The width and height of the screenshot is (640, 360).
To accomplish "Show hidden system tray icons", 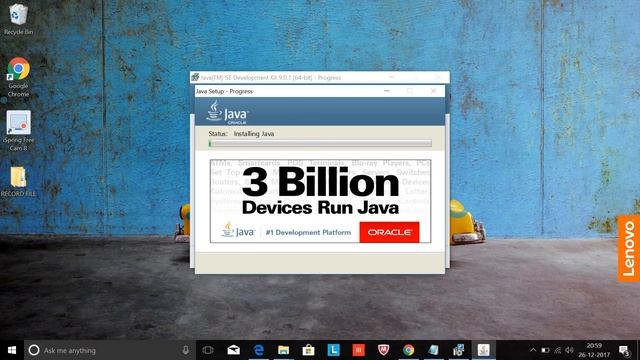I will (533, 350).
